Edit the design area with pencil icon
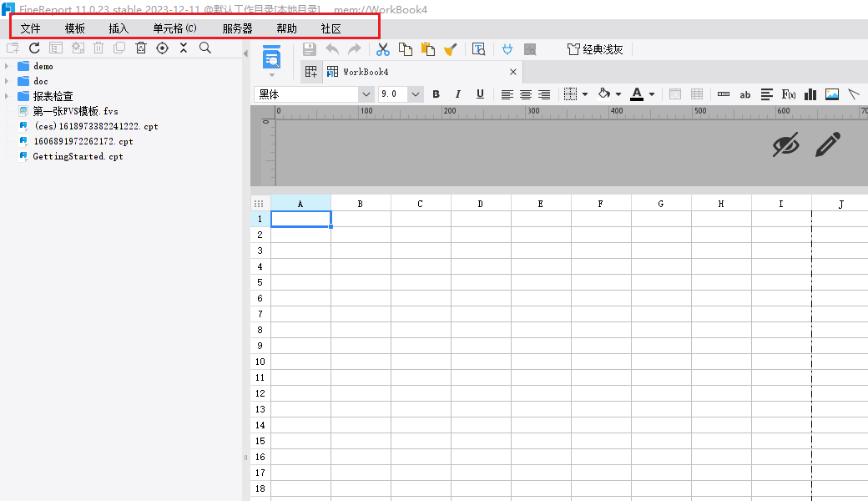Screen dimensions: 868x501 (828, 144)
